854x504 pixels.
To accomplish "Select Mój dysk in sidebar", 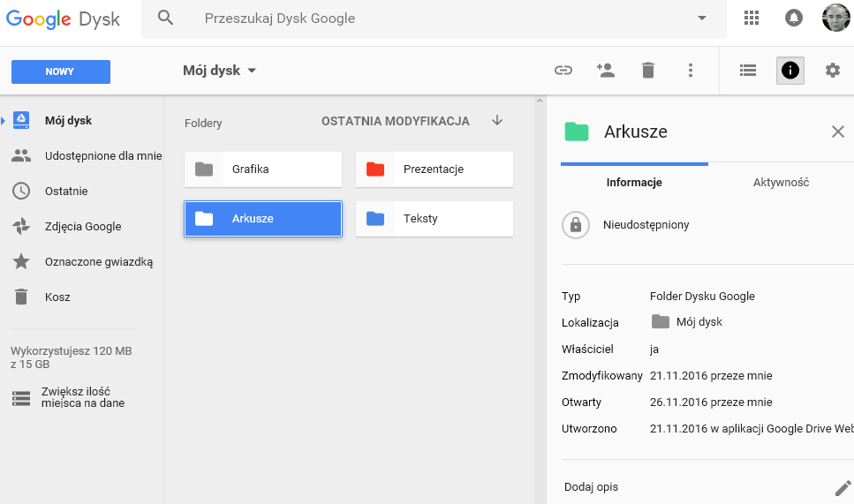I will [x=68, y=120].
